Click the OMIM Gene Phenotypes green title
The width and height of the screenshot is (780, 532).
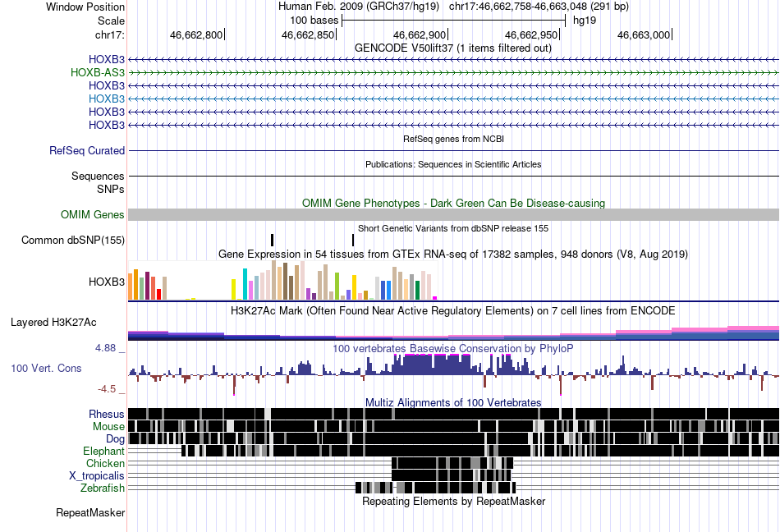pyautogui.click(x=453, y=204)
